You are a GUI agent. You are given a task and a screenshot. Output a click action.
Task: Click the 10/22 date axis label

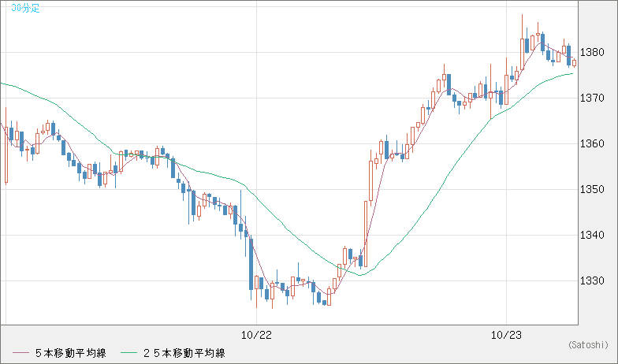[257, 336]
